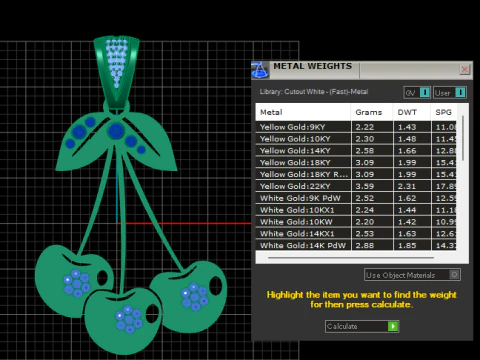Close the Metal Weights panel
Viewport: 480px width, 360px height.
(465, 69)
